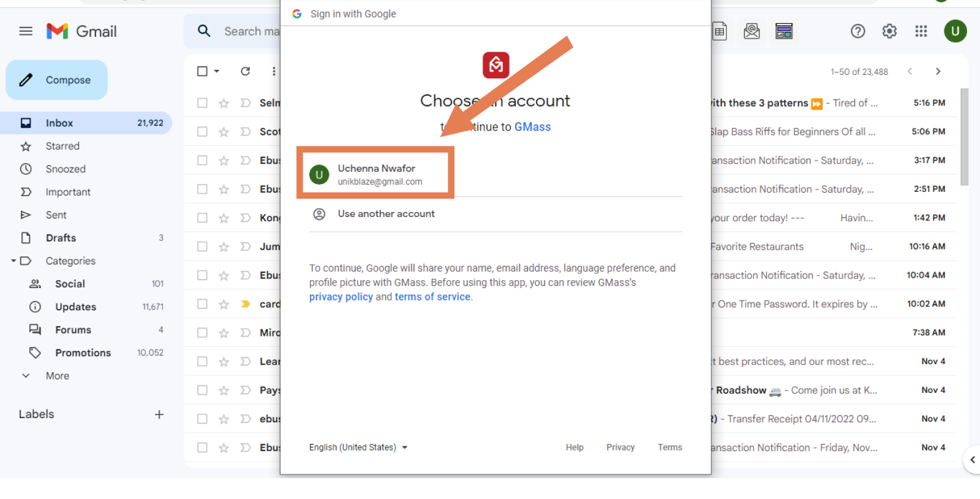Open English (United States) language dropdown
This screenshot has width=980, height=499.
(358, 448)
